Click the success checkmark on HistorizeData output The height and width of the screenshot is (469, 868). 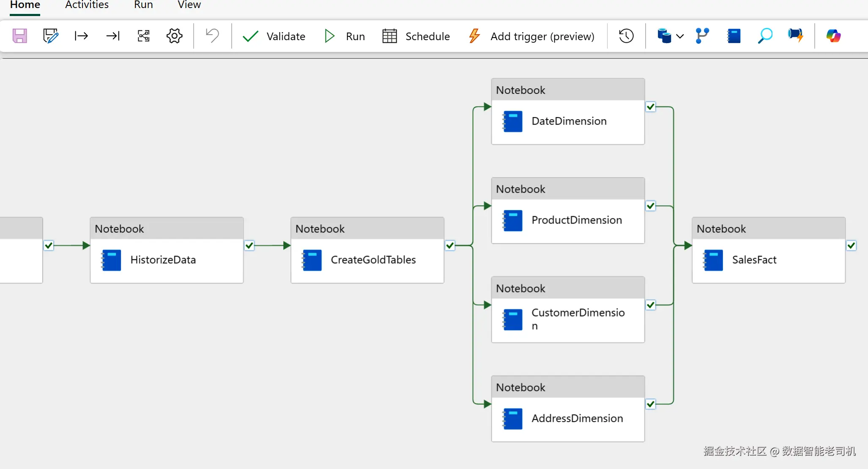click(249, 245)
